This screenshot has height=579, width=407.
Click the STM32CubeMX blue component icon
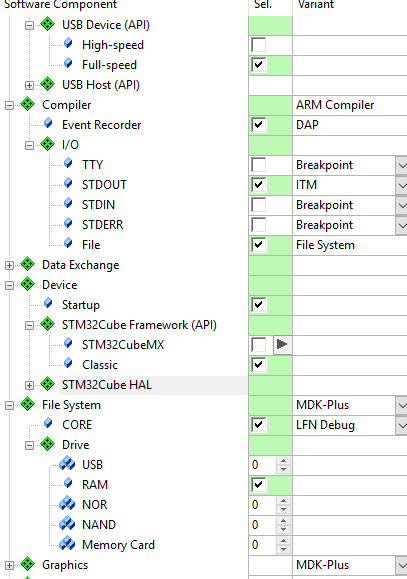pyautogui.click(x=68, y=343)
